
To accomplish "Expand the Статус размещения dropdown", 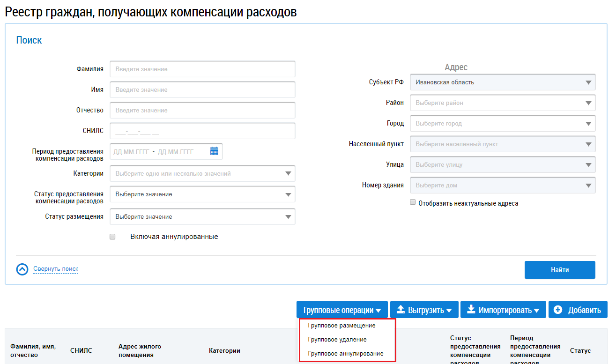I will point(202,217).
